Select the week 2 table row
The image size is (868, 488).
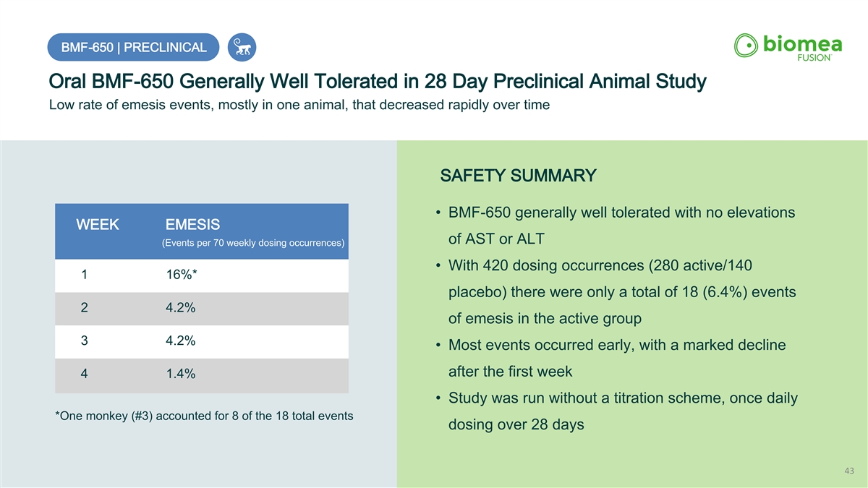[x=201, y=309]
